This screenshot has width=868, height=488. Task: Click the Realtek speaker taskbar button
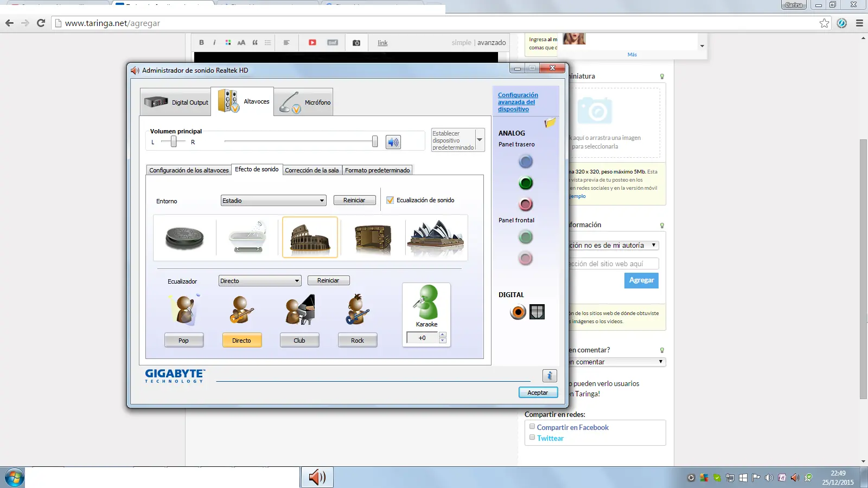317,477
